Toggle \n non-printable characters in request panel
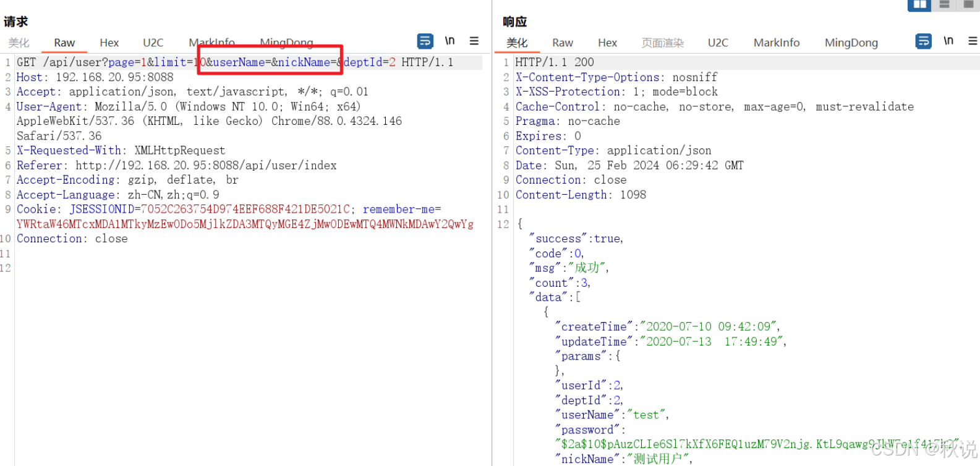This screenshot has height=466, width=980. coord(450,41)
